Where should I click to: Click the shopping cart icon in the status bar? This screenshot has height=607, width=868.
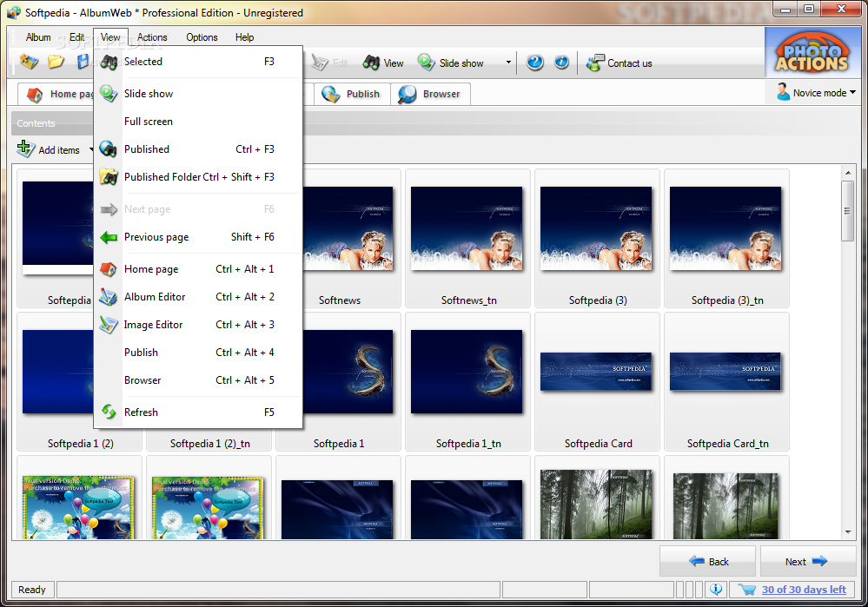tap(746, 590)
